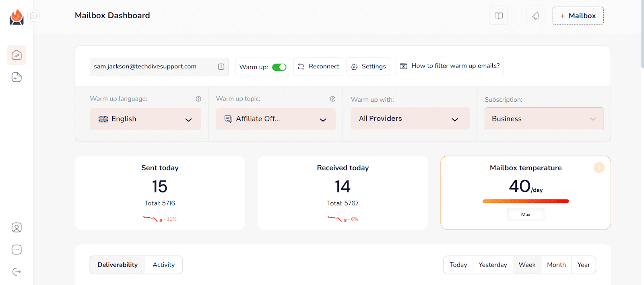This screenshot has height=285, width=644.
Task: Click the notifications bell icon
Action: click(536, 16)
